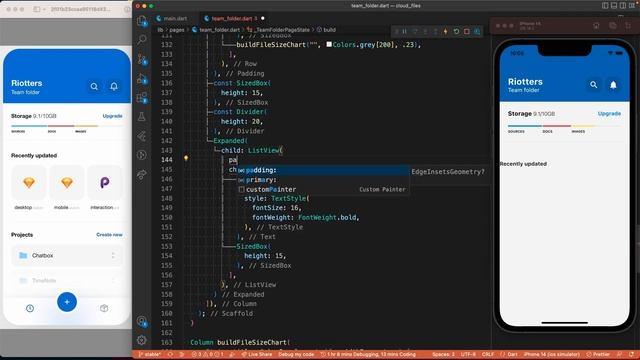The image size is (640, 360).
Task: Click the lightbulb code action on line 144
Action: [x=186, y=158]
